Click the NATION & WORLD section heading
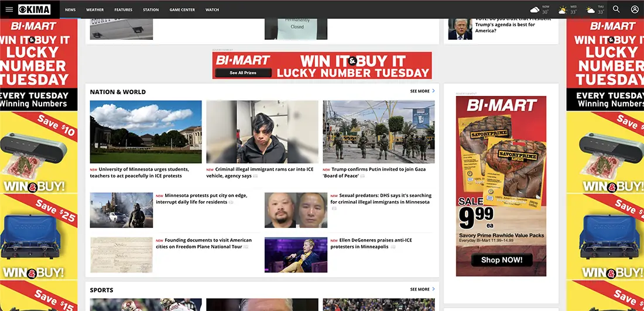This screenshot has width=644, height=311. [x=118, y=92]
